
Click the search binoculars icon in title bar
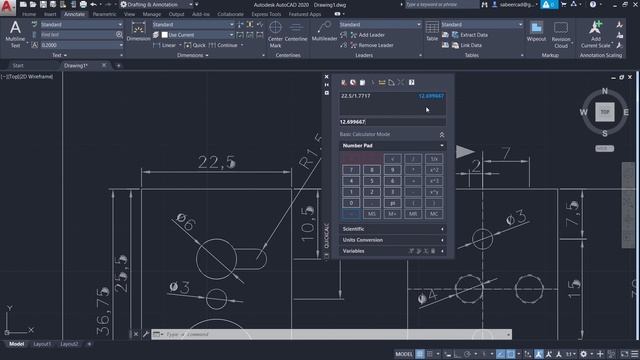tap(484, 4)
